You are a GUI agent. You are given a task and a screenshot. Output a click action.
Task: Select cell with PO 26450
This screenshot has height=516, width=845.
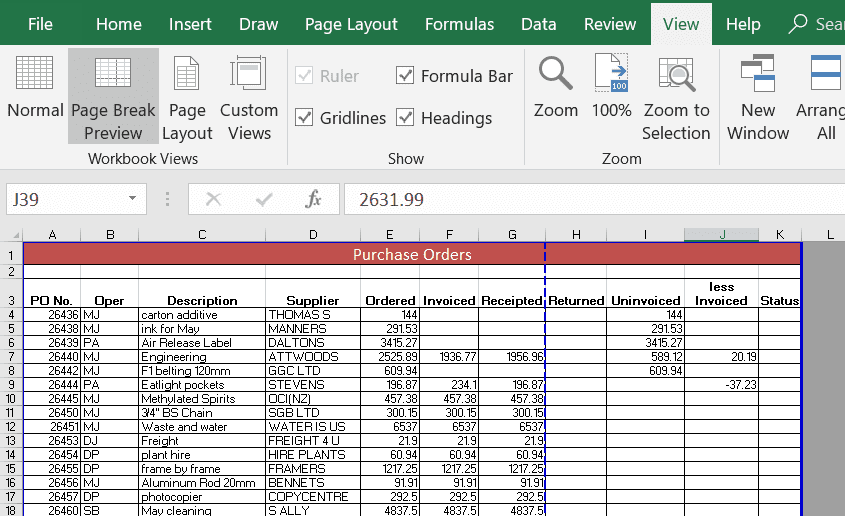52,413
